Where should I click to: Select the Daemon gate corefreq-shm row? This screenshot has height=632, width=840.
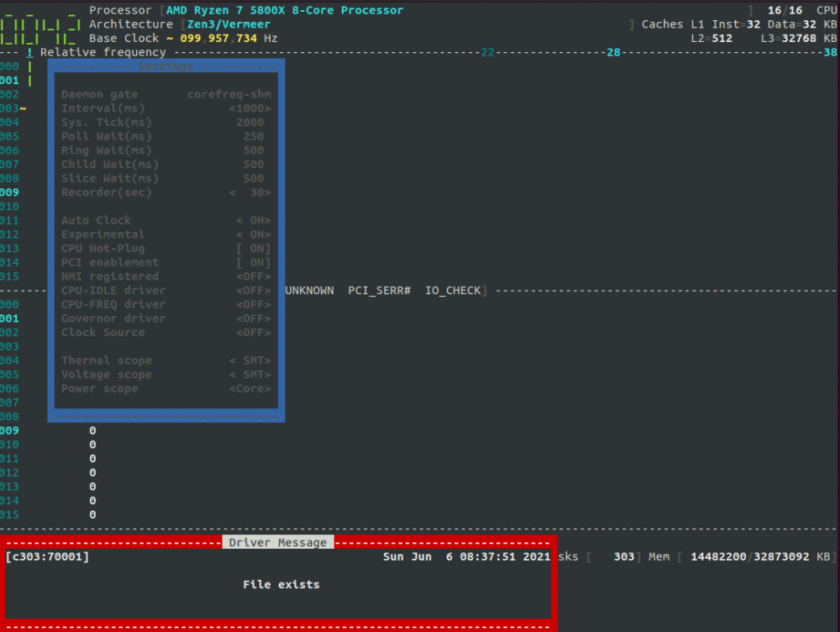pos(166,94)
